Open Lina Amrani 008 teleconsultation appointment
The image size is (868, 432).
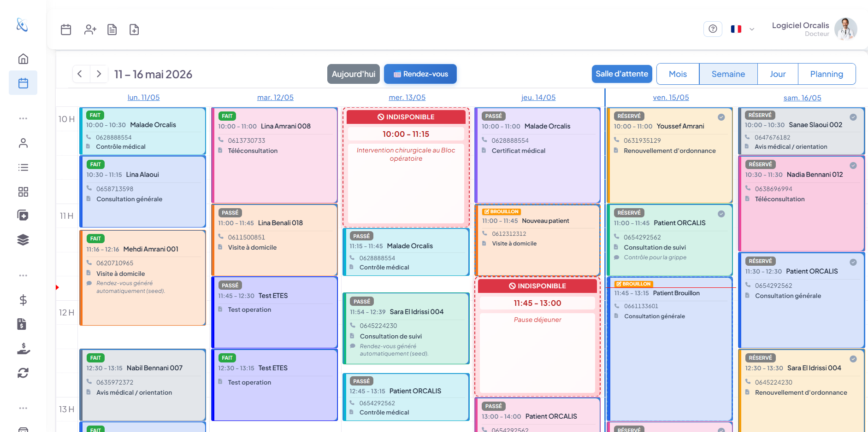(x=274, y=155)
